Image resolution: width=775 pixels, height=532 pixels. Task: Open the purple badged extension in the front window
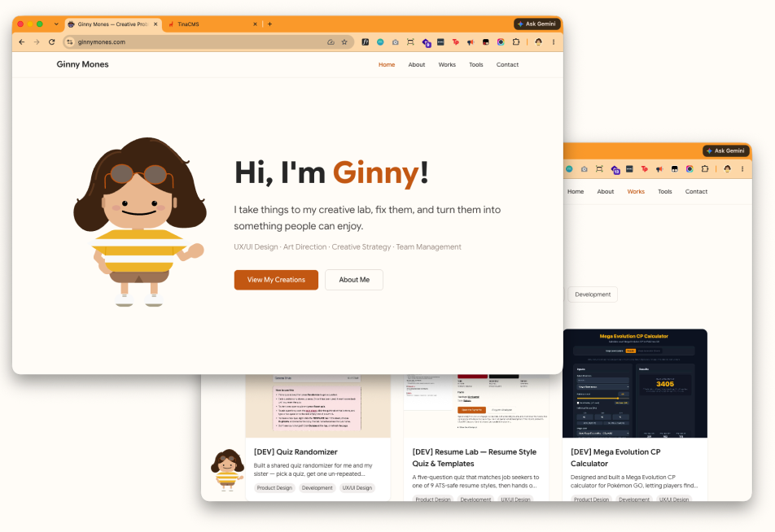426,43
